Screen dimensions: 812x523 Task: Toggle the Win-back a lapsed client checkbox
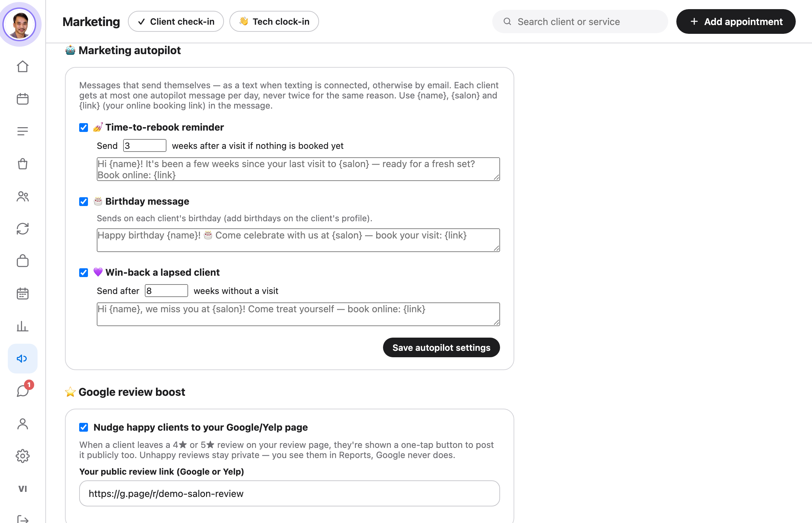click(84, 272)
